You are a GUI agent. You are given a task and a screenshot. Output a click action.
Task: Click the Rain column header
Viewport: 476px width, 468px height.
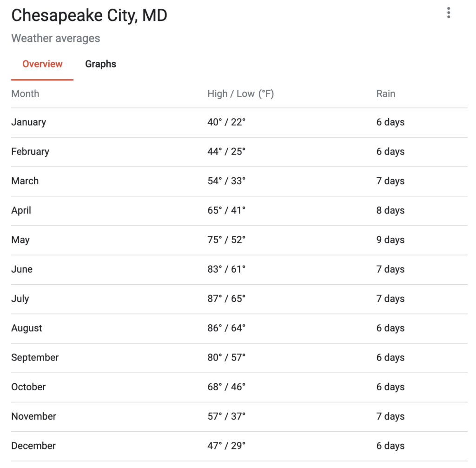[x=385, y=94]
